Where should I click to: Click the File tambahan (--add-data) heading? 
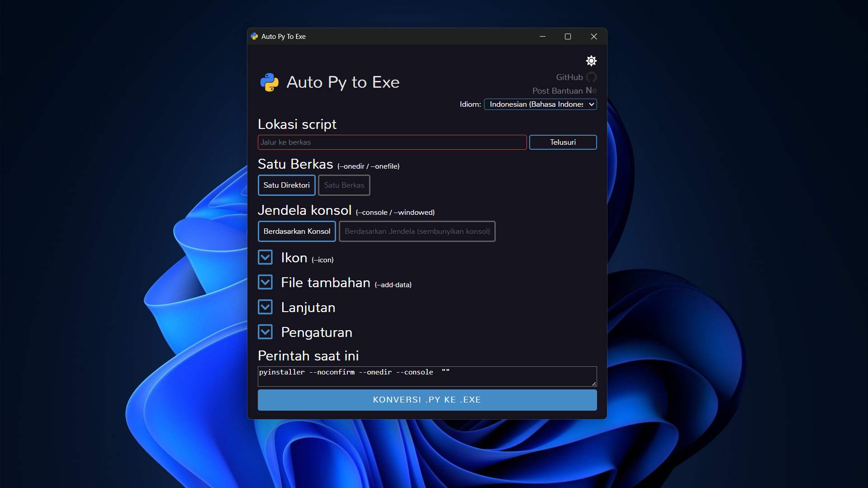tap(346, 283)
